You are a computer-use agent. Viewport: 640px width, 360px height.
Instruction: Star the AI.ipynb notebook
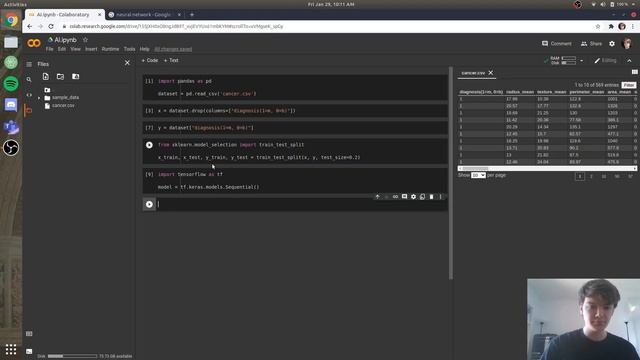[x=85, y=40]
